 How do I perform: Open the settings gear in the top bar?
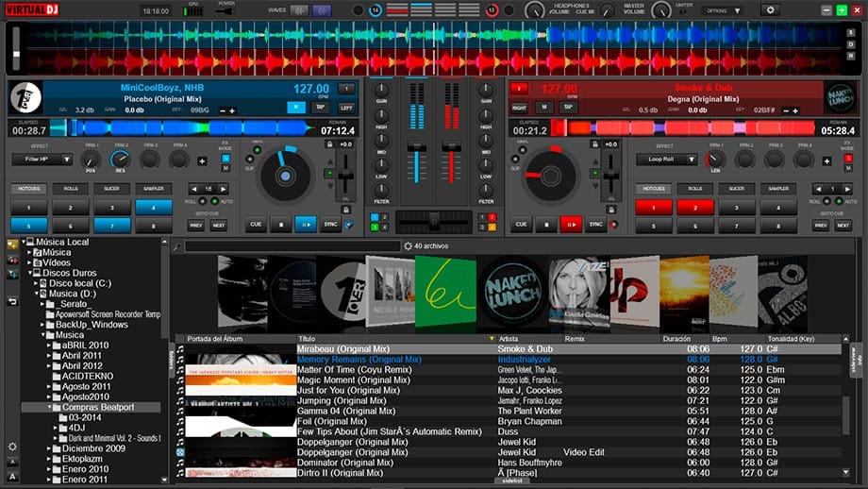point(770,10)
